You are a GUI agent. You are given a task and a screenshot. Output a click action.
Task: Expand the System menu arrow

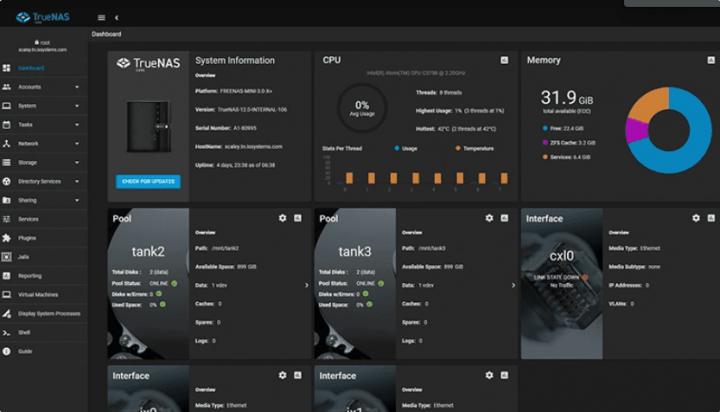[x=77, y=106]
